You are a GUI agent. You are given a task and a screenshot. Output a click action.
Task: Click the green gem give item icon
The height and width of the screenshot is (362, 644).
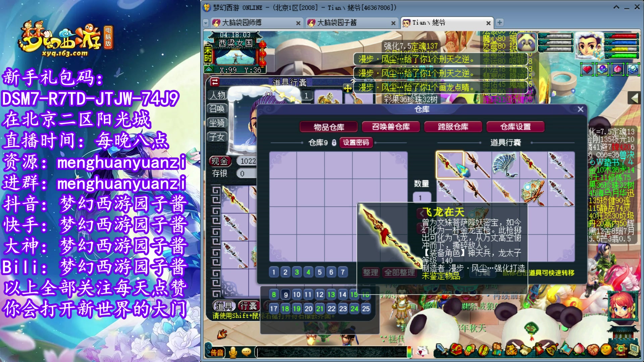point(470,350)
